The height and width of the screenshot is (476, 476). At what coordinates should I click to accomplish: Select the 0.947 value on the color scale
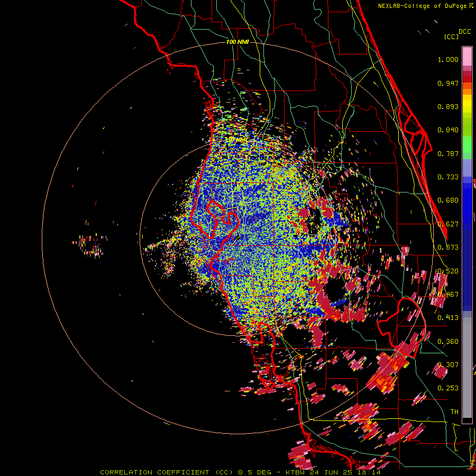(448, 83)
